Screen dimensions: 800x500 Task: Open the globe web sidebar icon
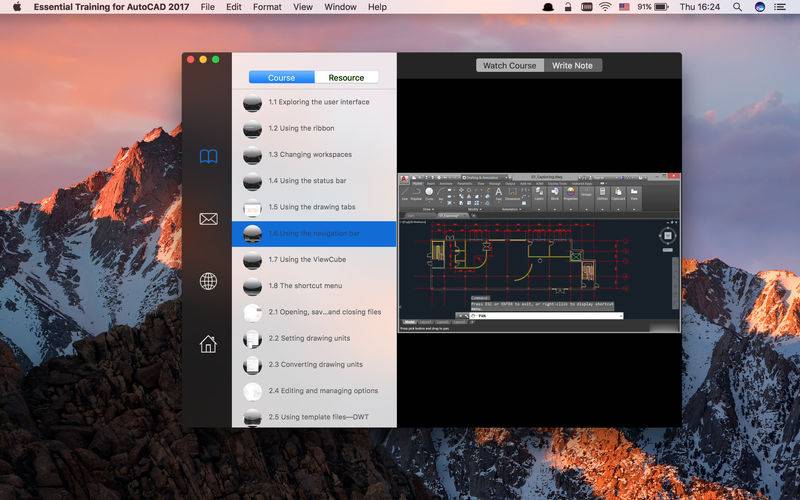click(208, 281)
